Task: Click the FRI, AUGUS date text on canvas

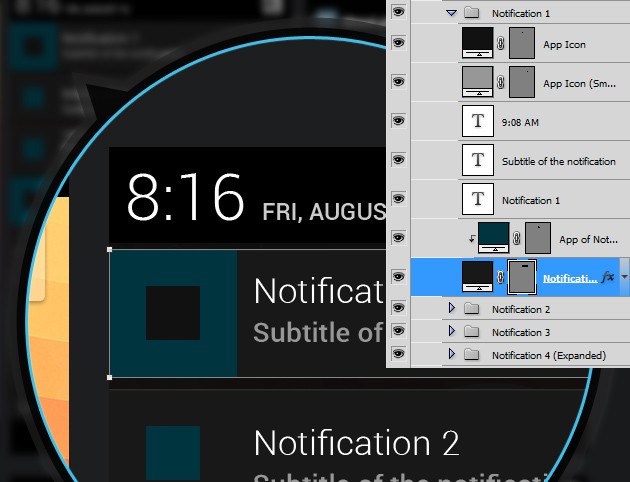Action: click(324, 211)
